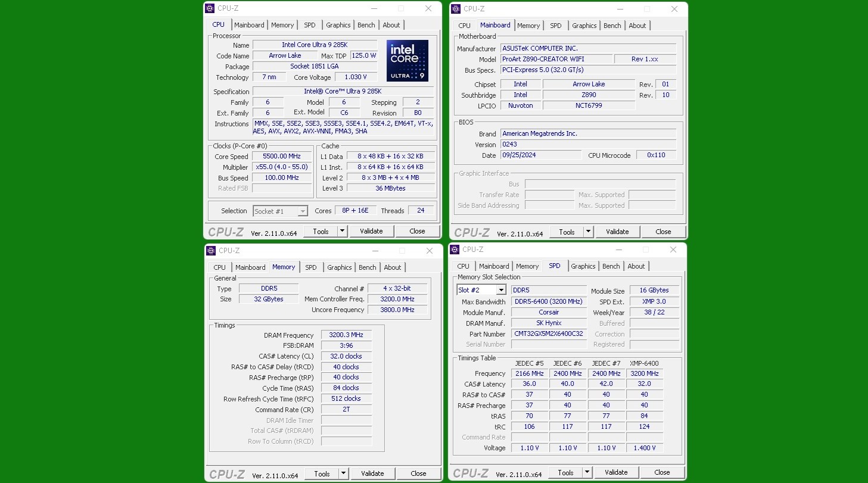Click CPU-Z title icon in the Memory window
The image size is (868, 483).
211,251
